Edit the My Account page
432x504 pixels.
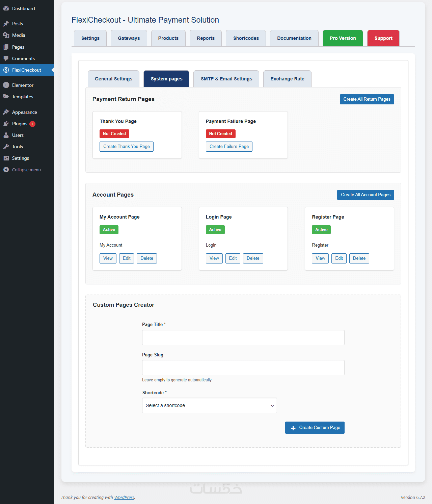pyautogui.click(x=127, y=258)
